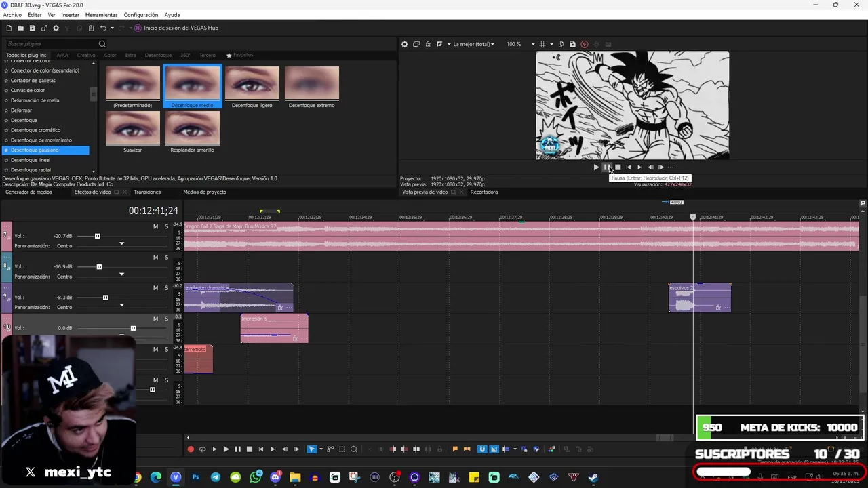Insert a marker with the orange flag icon

[455, 449]
